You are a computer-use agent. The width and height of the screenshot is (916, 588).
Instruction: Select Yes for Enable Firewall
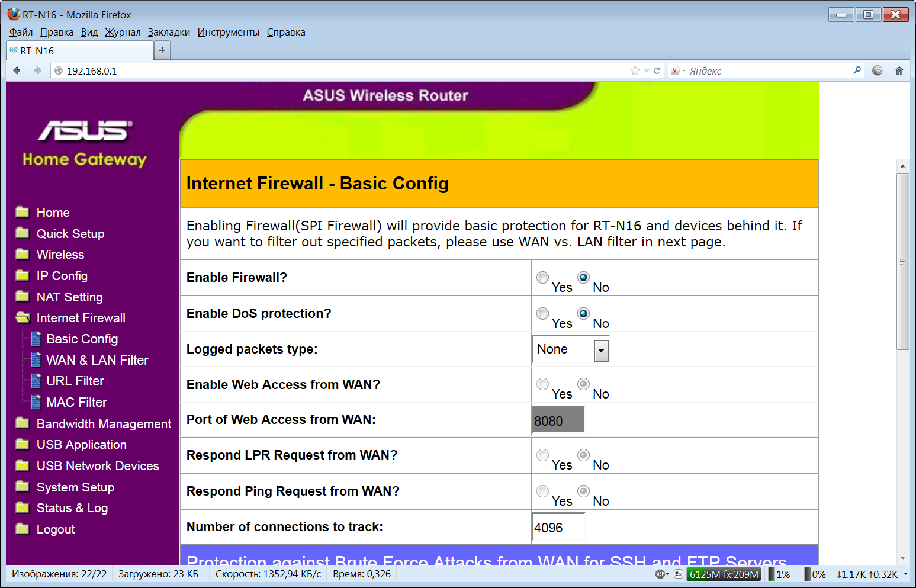[x=542, y=277]
